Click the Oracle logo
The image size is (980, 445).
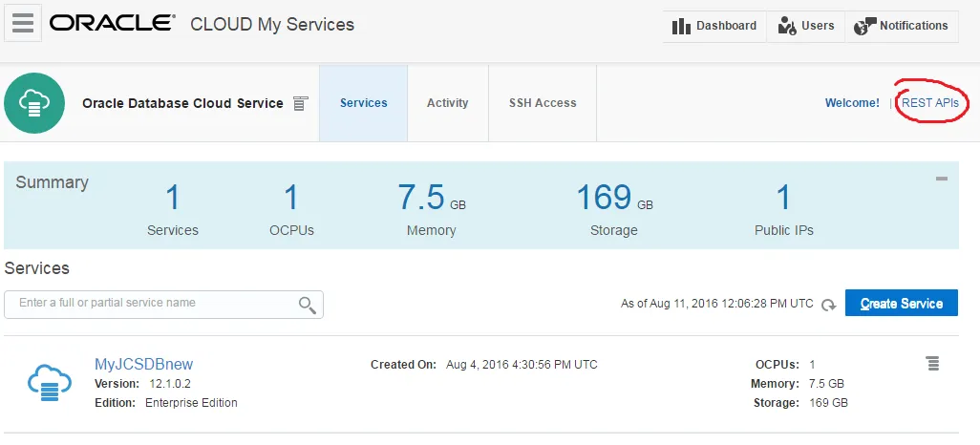tap(112, 24)
